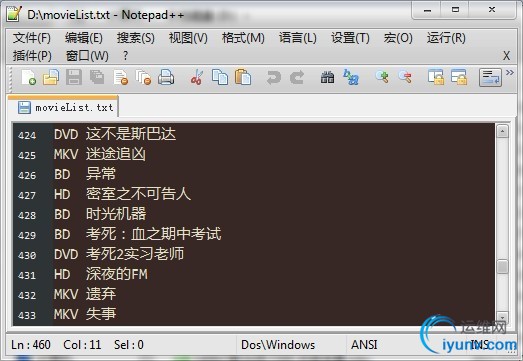Viewport: 523px width, 361px height.
Task: Open the 格式(M) menu
Action: [243, 38]
